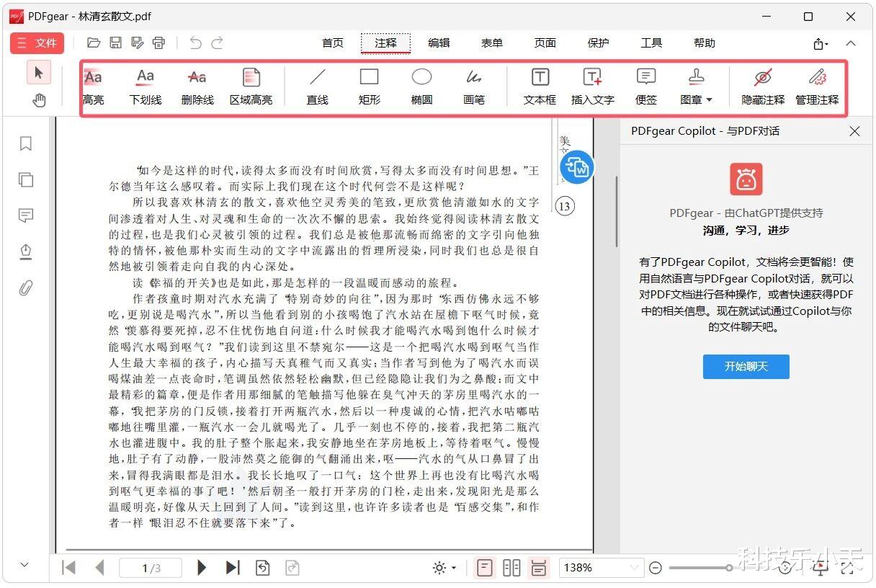Switch to the 编辑 tab
The height and width of the screenshot is (588, 876).
pyautogui.click(x=439, y=43)
